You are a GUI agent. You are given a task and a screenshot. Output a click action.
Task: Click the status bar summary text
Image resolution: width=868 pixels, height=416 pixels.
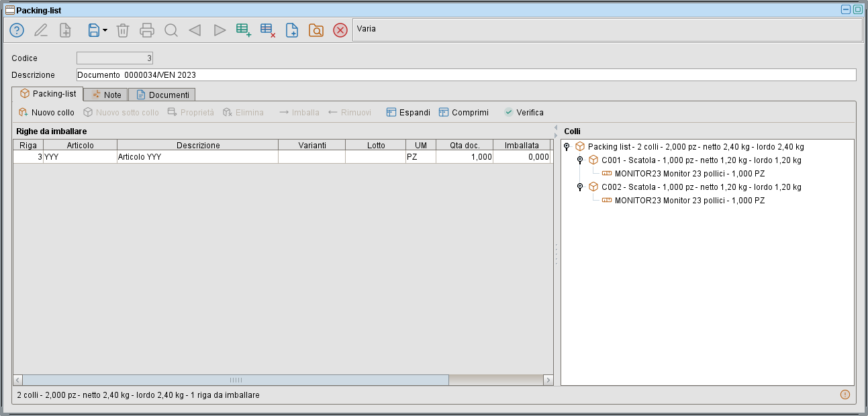[x=138, y=395]
